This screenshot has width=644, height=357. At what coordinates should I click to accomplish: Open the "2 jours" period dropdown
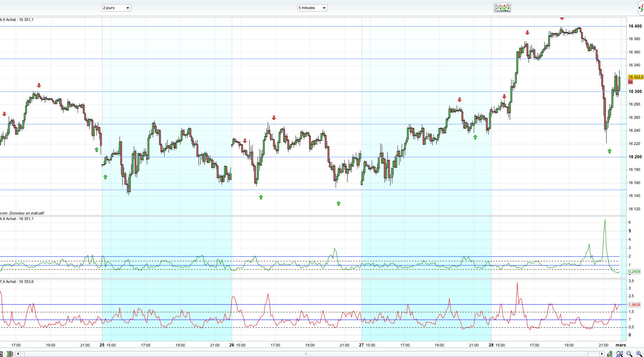point(116,8)
